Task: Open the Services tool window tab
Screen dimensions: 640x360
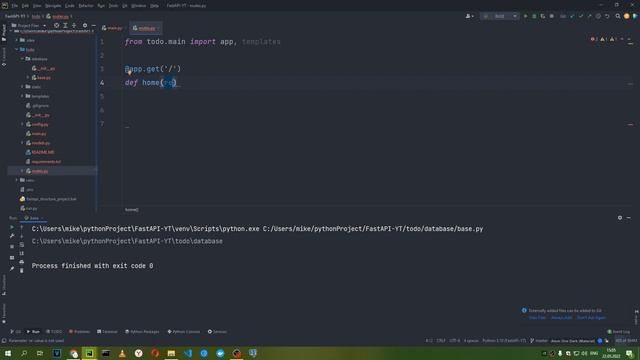Action: coord(217,332)
